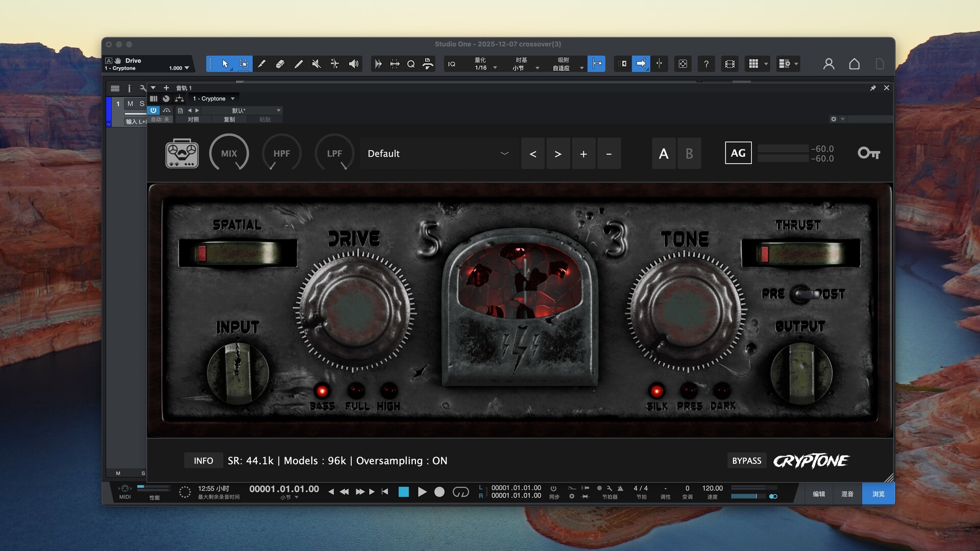The height and width of the screenshot is (551, 980).
Task: Toggle the PRE/POST switch
Action: click(802, 294)
